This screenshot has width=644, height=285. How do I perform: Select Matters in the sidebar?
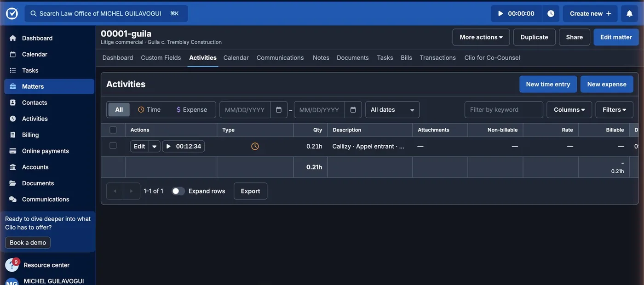coord(49,86)
